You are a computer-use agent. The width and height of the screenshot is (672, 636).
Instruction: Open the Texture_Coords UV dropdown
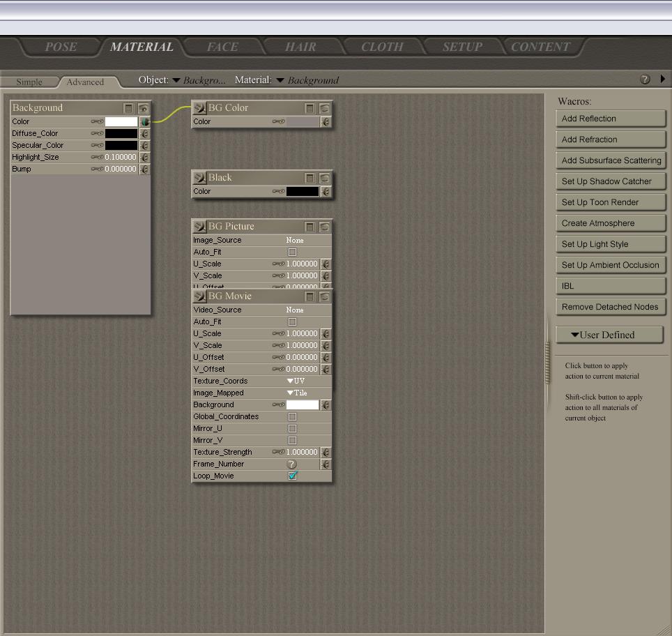[x=296, y=381]
